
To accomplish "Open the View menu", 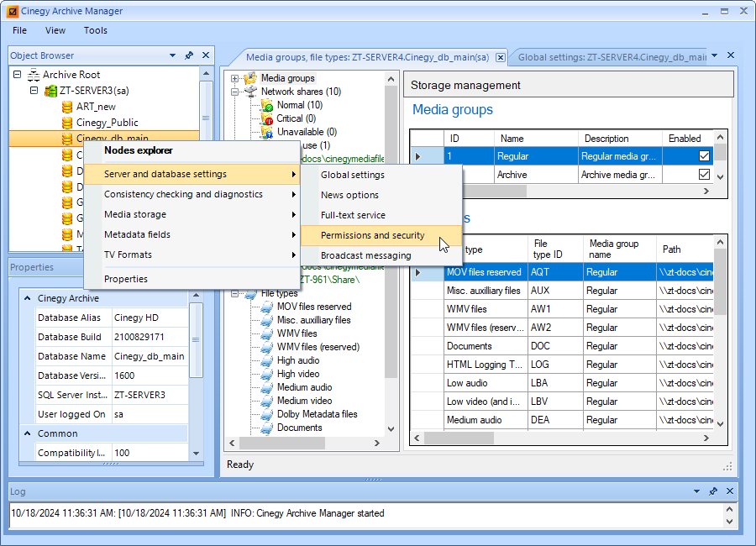I will click(55, 30).
